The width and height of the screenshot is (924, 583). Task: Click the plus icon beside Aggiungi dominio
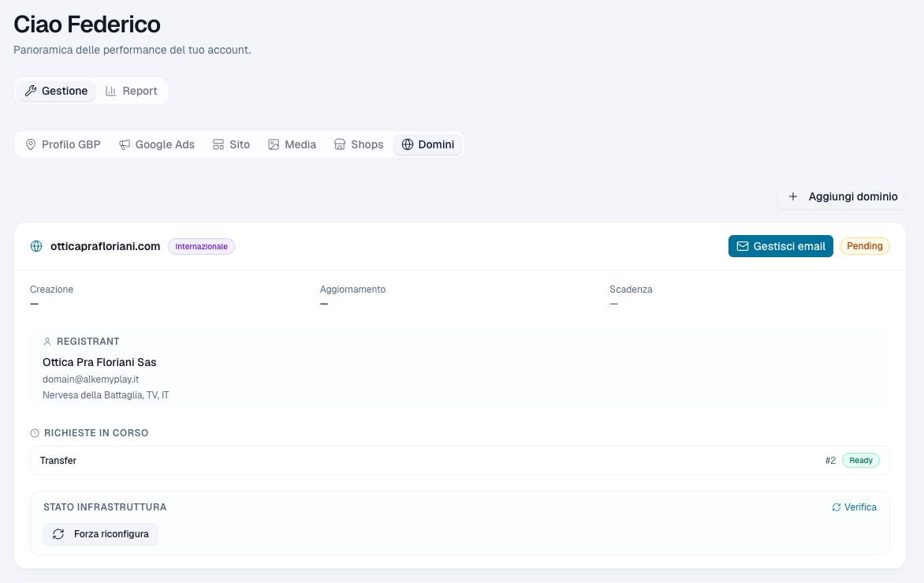point(793,197)
